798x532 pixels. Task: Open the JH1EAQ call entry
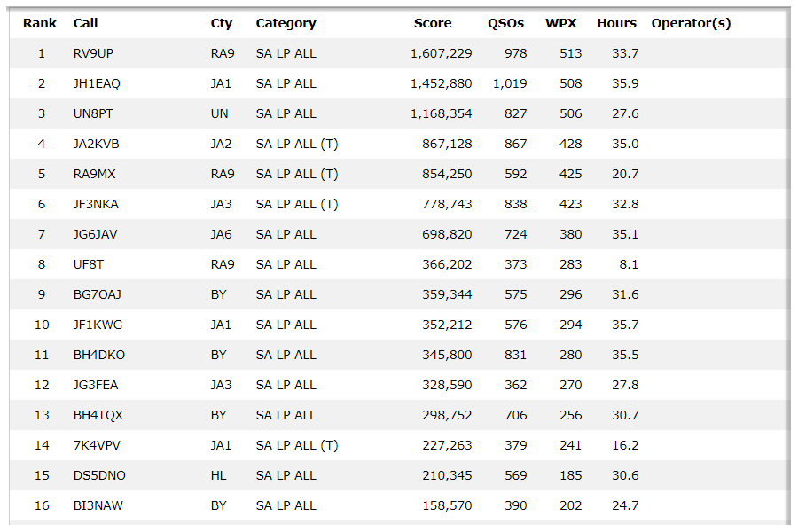(97, 83)
